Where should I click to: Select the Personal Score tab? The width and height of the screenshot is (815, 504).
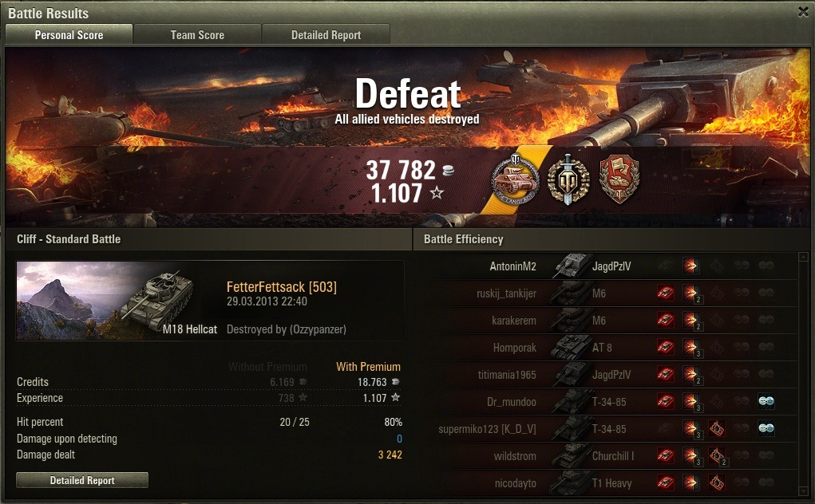click(69, 35)
